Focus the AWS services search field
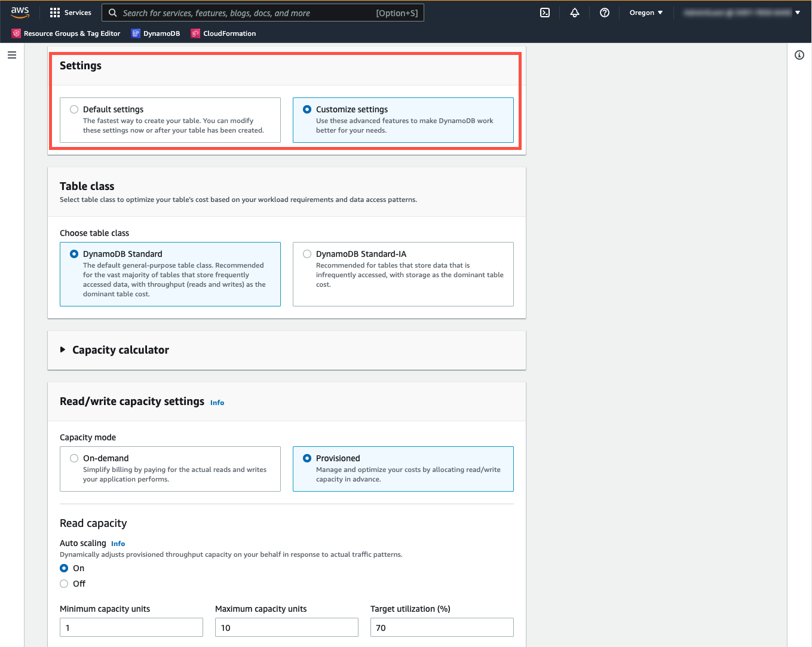The image size is (812, 647). [x=263, y=13]
